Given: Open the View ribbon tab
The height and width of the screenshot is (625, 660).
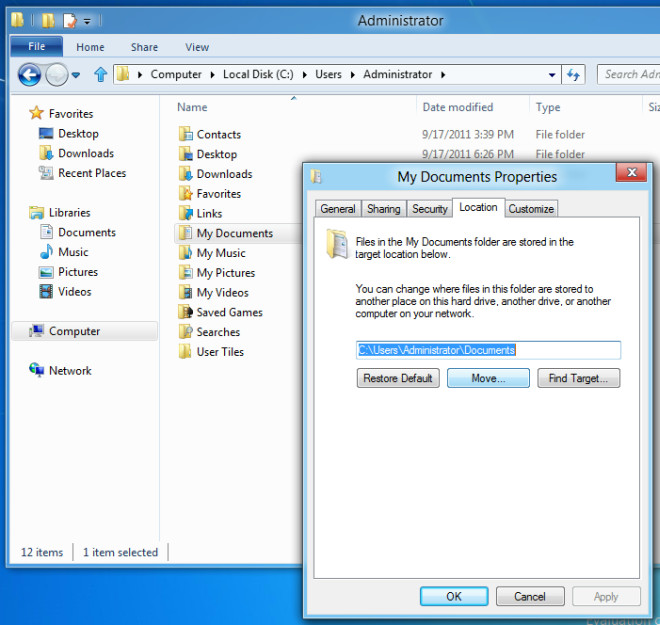Looking at the screenshot, I should click(197, 47).
